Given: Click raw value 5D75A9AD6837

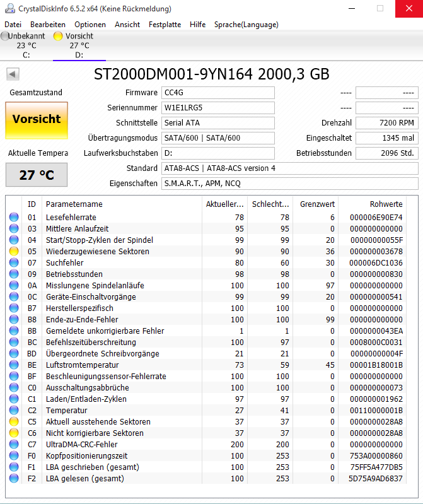Looking at the screenshot, I should click(376, 478).
